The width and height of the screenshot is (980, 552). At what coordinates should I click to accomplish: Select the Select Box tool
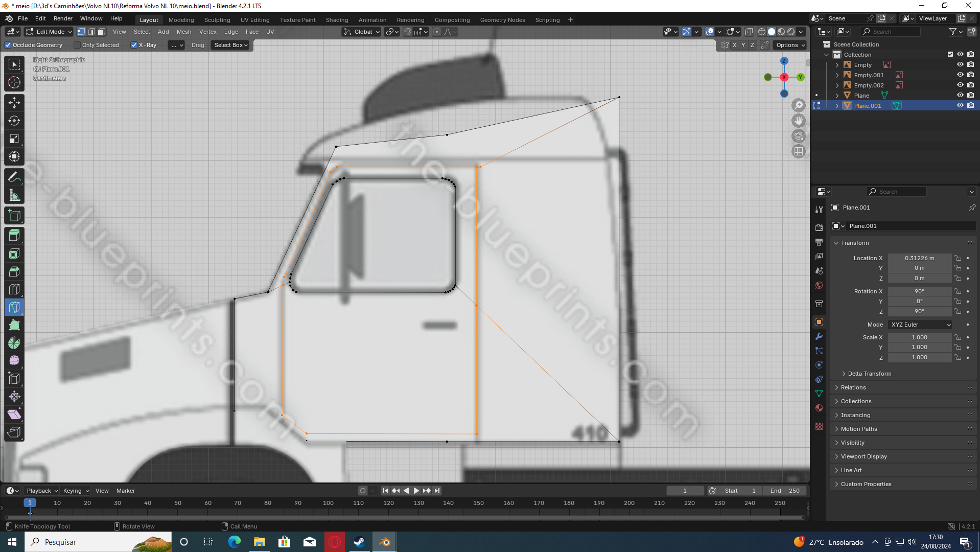[x=14, y=64]
